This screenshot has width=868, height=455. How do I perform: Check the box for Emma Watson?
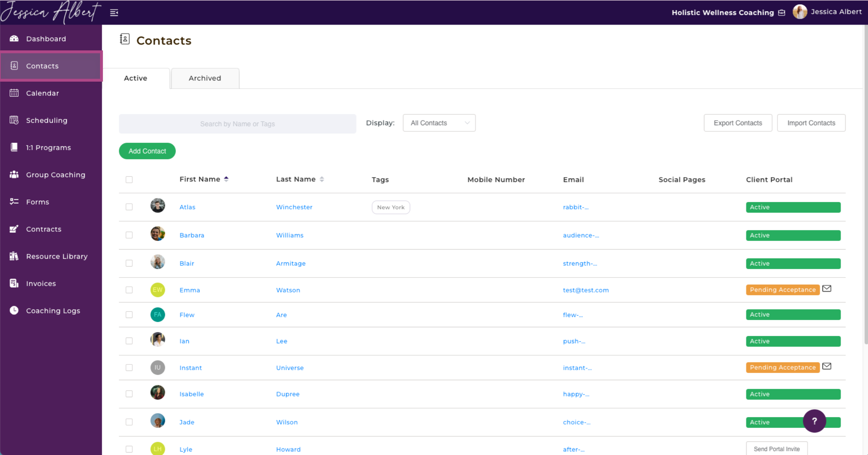129,290
